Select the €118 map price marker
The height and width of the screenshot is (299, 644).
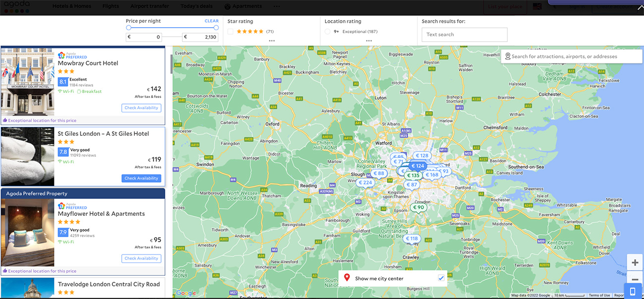412,239
